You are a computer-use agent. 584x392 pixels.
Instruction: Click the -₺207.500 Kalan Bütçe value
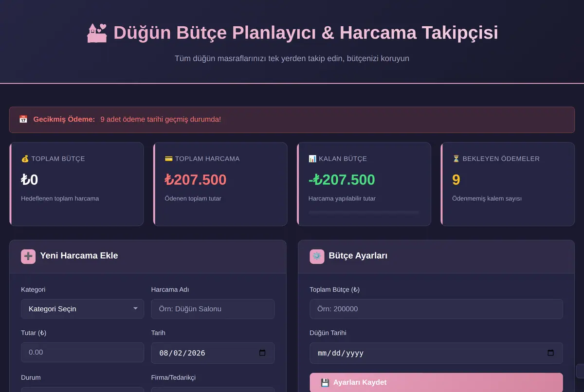[342, 180]
